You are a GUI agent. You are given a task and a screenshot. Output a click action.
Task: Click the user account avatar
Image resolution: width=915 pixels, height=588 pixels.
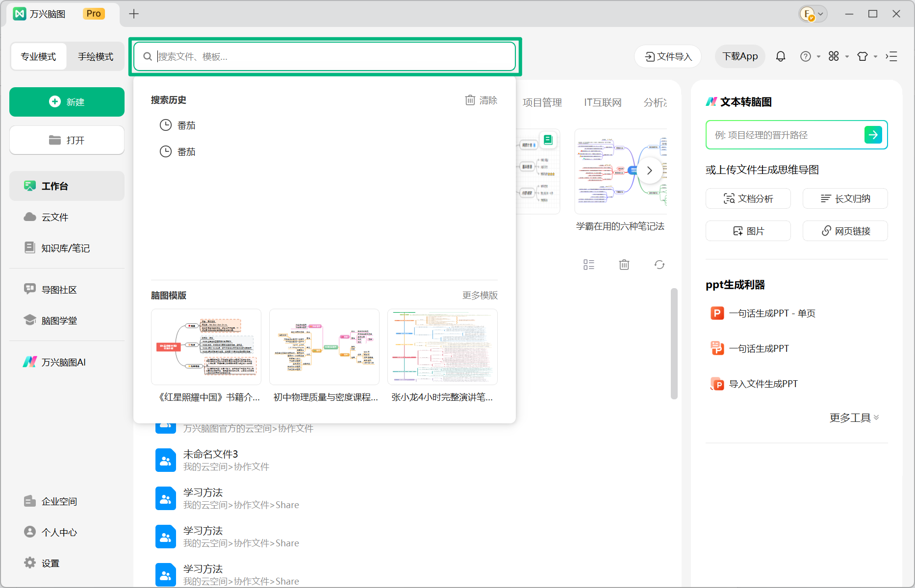click(807, 14)
